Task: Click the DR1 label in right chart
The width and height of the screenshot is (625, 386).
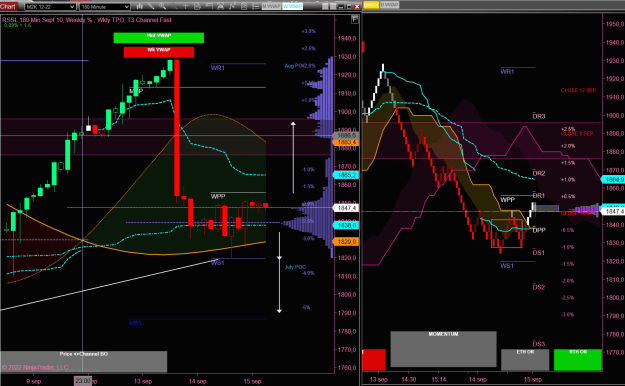Action: click(x=539, y=196)
